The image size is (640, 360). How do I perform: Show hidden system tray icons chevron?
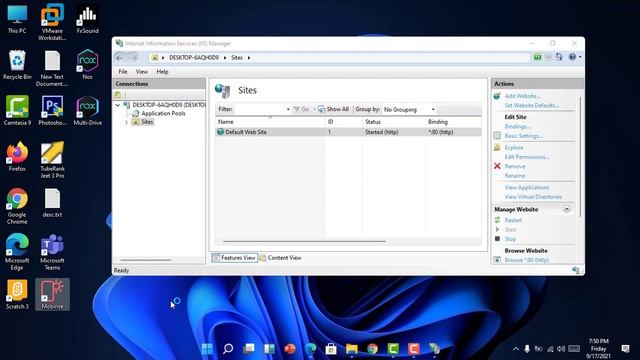pyautogui.click(x=516, y=349)
